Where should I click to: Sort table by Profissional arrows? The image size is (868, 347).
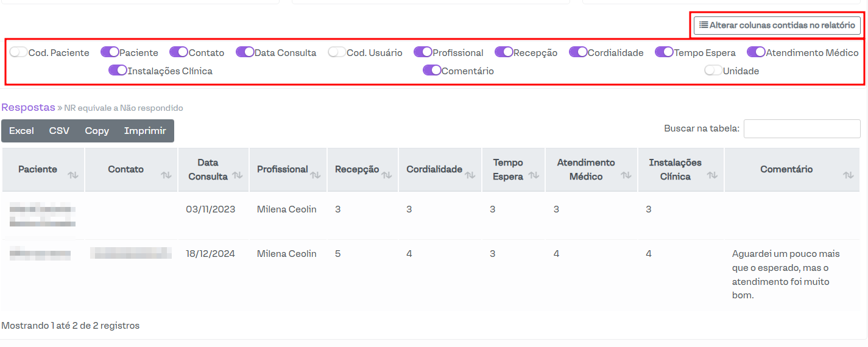315,175
